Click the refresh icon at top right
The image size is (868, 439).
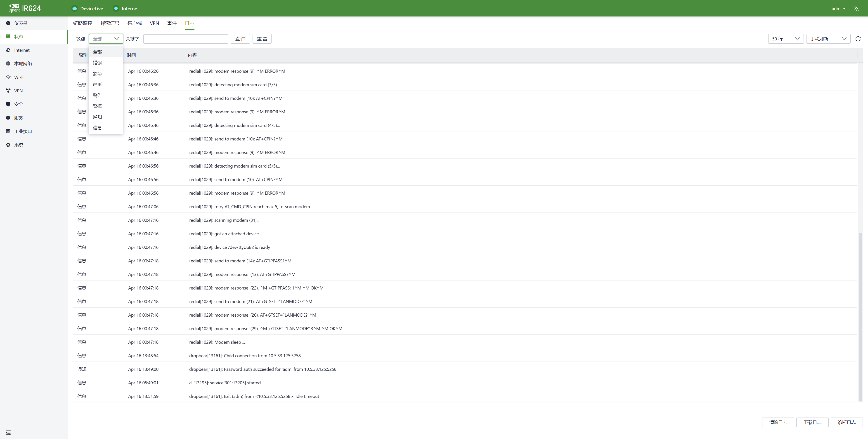pos(858,39)
